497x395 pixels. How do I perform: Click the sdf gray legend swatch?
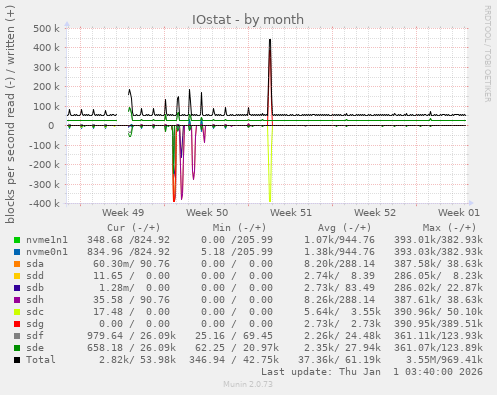(17, 336)
